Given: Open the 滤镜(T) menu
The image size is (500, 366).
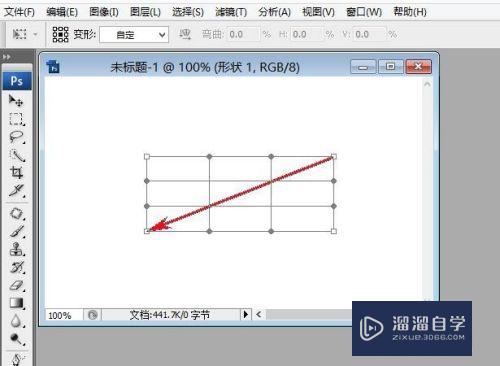Looking at the screenshot, I should (231, 12).
